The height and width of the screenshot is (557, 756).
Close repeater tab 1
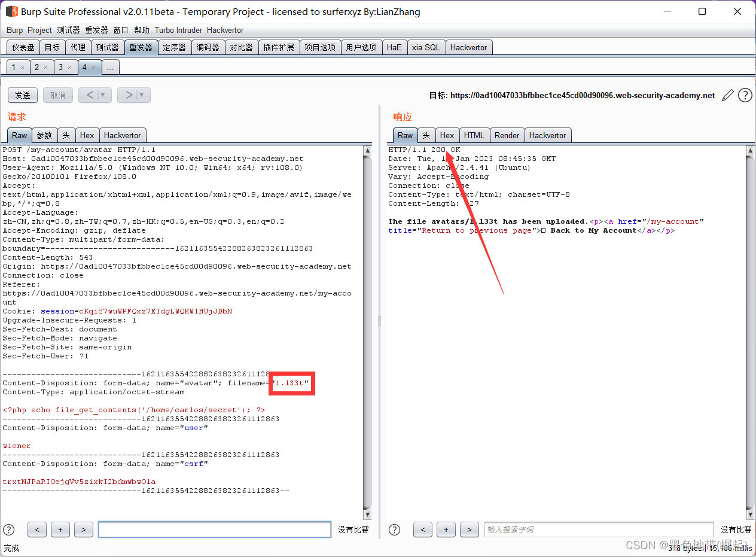pos(22,68)
